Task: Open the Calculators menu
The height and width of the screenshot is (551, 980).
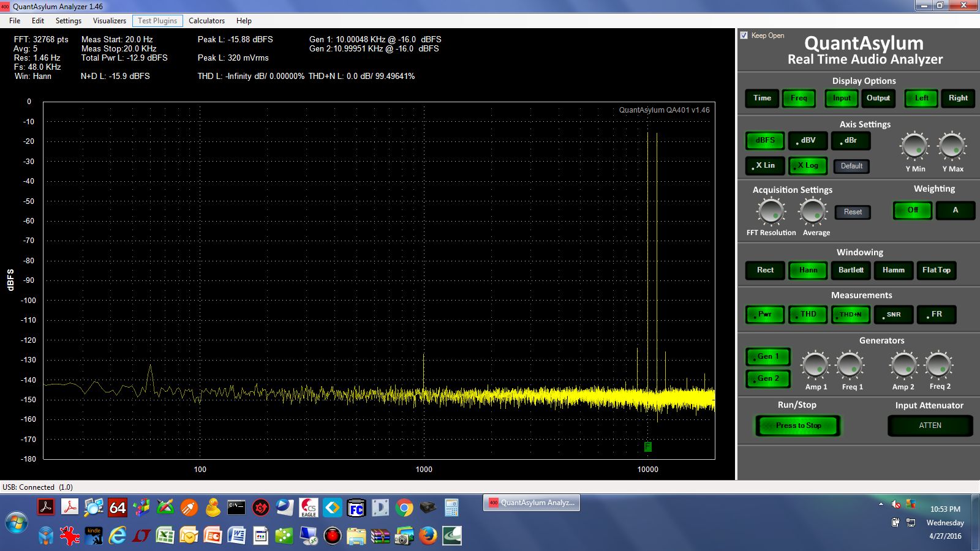Action: click(206, 21)
